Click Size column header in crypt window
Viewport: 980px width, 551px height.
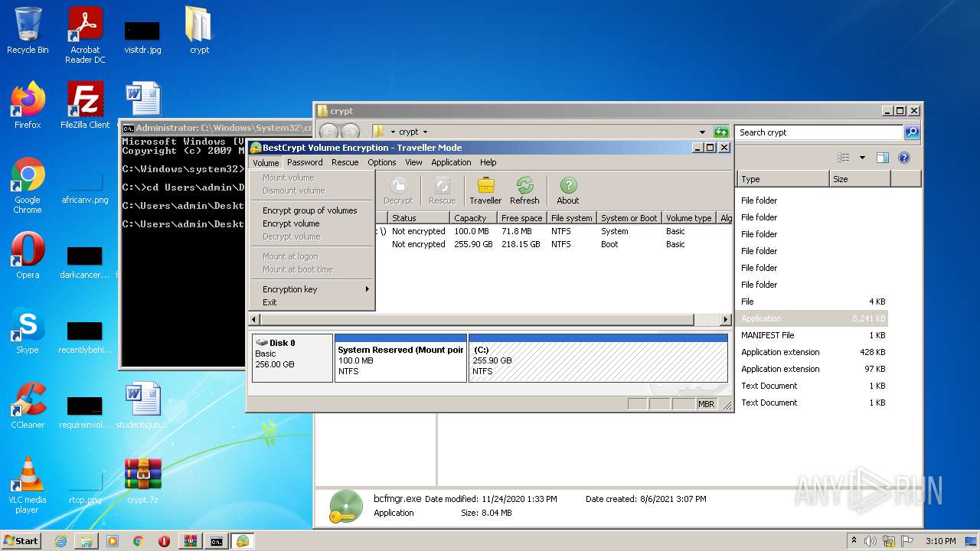(860, 179)
